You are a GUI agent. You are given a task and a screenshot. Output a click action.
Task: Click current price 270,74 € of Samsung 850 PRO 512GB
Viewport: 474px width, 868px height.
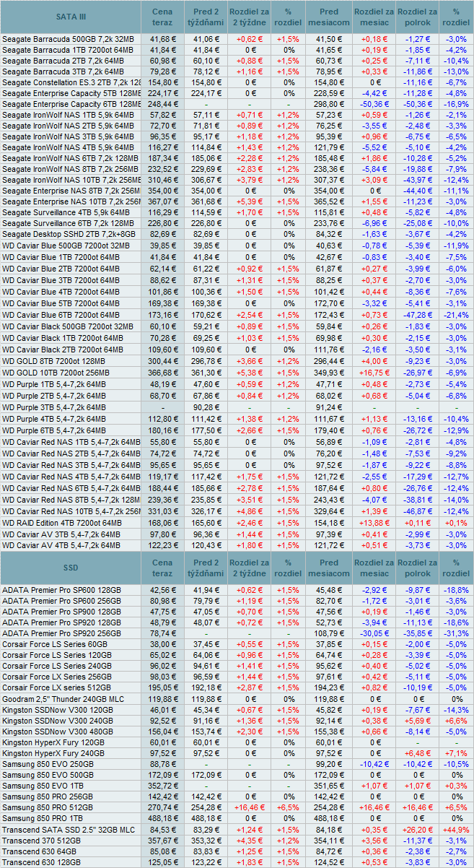(x=162, y=807)
